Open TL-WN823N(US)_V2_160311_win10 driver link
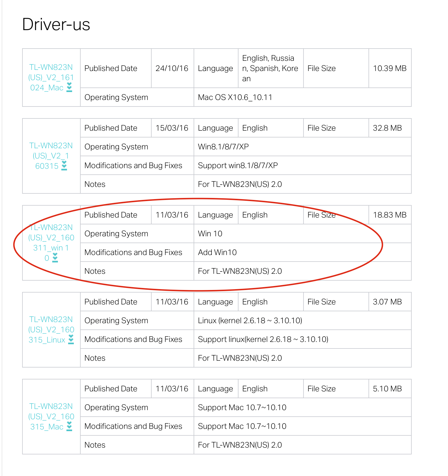This screenshot has width=448, height=476. [51, 243]
